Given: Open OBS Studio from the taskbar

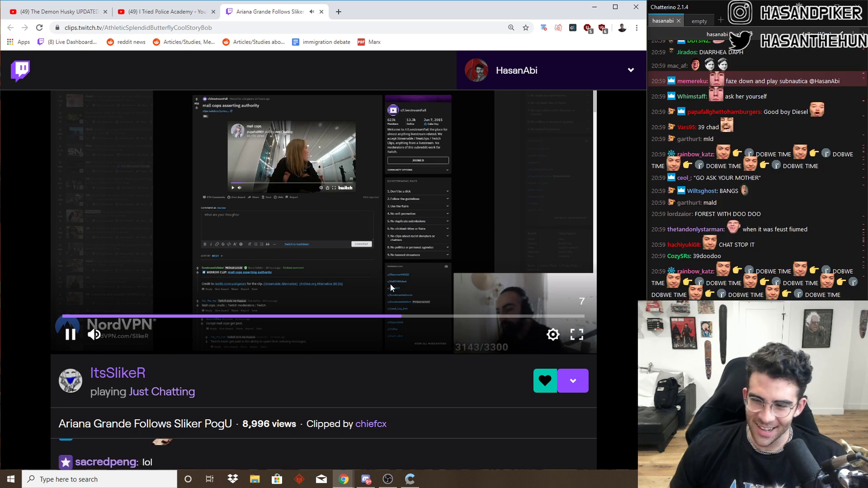Looking at the screenshot, I should coord(388,479).
